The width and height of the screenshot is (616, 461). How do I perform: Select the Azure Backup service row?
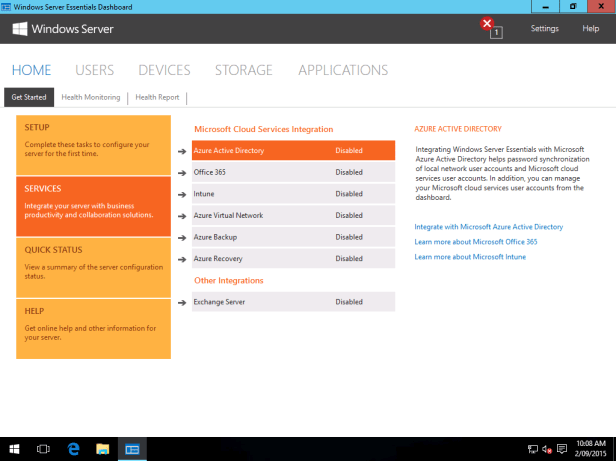(293, 237)
